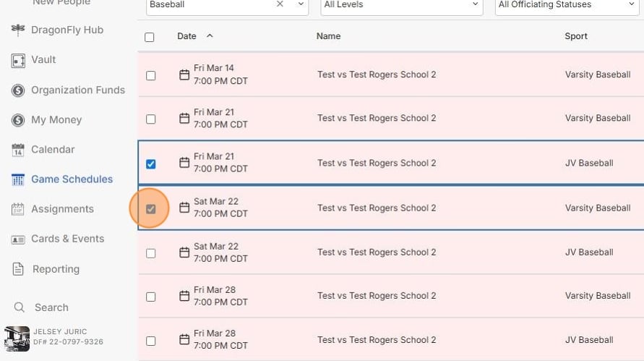Click the Vault icon in sidebar
Viewport: 644px width, 361px height.
18,61
